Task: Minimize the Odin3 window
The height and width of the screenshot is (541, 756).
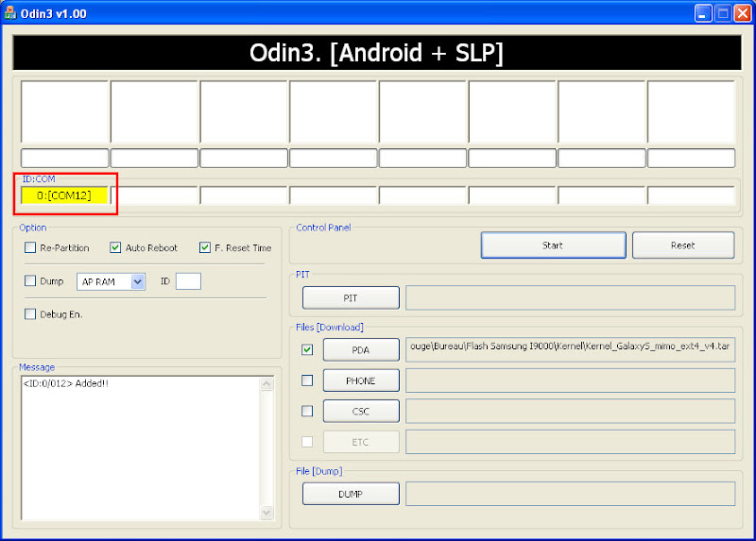Action: [703, 13]
